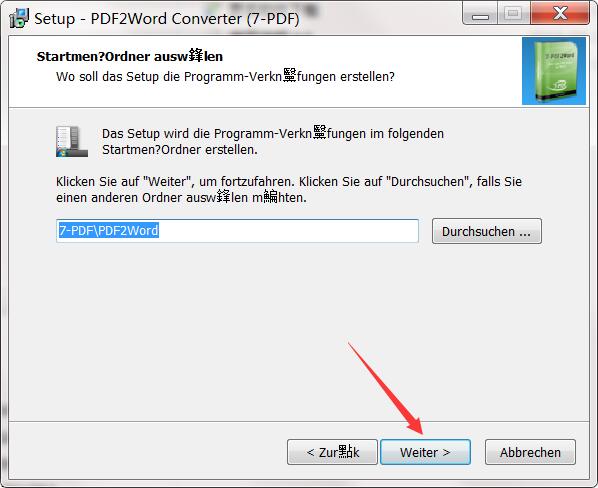Screen dimensions: 598x488
Task: Click the setup installer icon in title bar
Action: click(x=19, y=18)
